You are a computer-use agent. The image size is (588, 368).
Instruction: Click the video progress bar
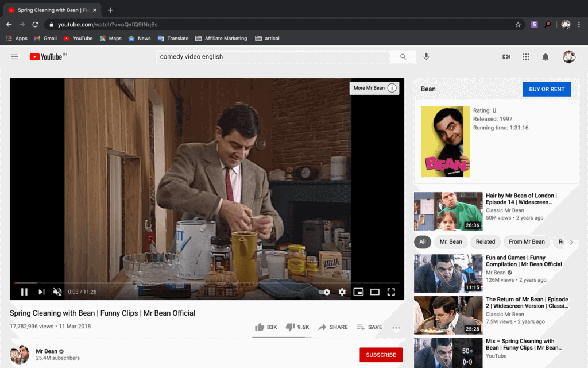pyautogui.click(x=207, y=283)
